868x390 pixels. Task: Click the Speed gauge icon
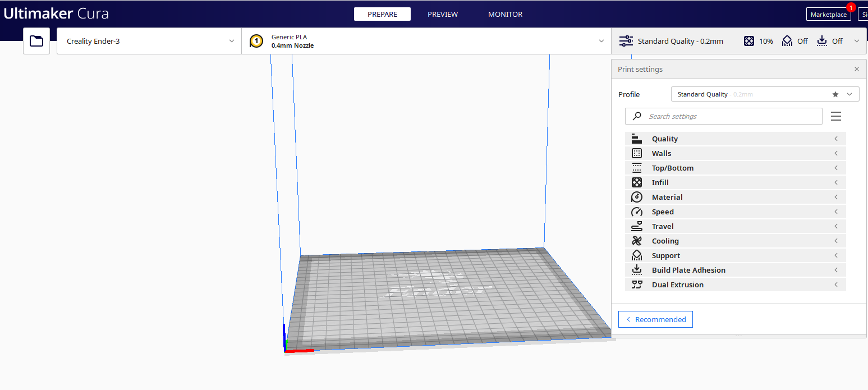click(637, 212)
